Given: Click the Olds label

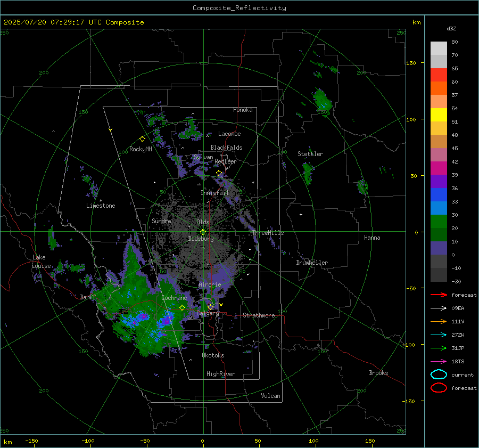Looking at the screenshot, I should click(x=203, y=222).
